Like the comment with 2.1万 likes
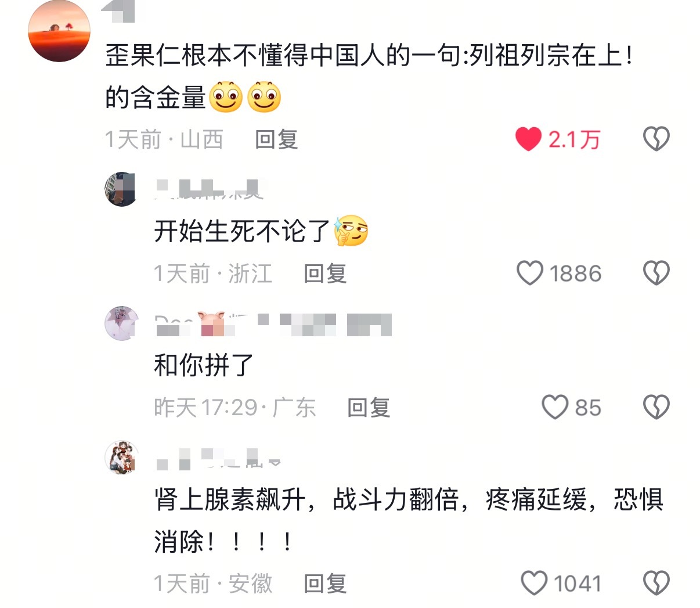This screenshot has height=608, width=700. point(528,139)
